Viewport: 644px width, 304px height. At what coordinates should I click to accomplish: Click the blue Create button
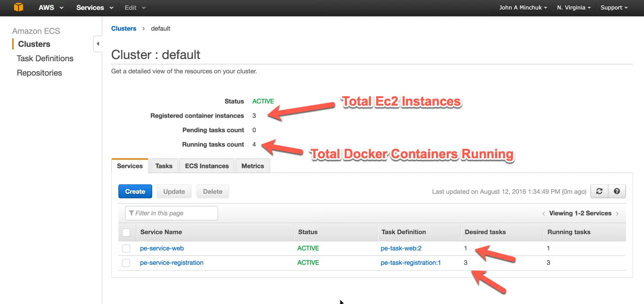pos(135,192)
